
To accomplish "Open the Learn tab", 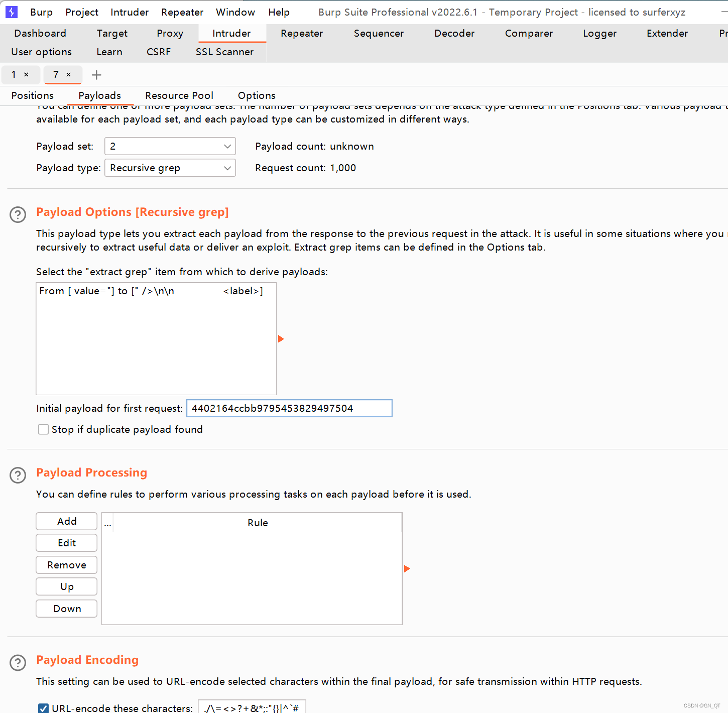I will click(x=109, y=52).
